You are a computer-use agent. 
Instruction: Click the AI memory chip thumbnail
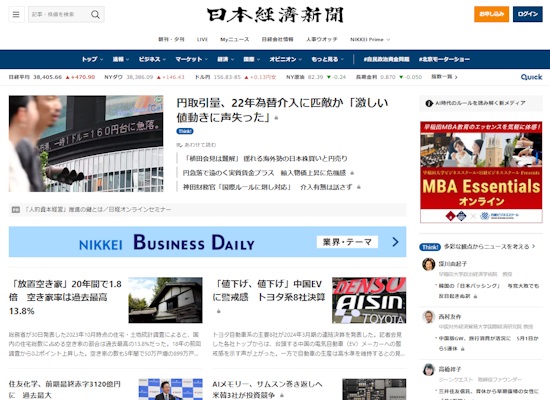(374, 389)
